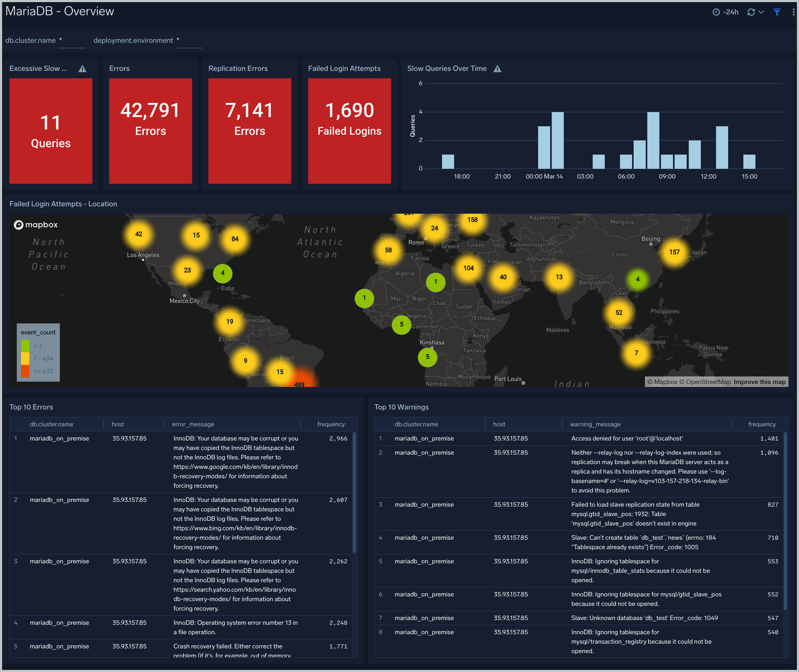Click the green legend swatch for <7
The image size is (799, 672).
tap(25, 345)
